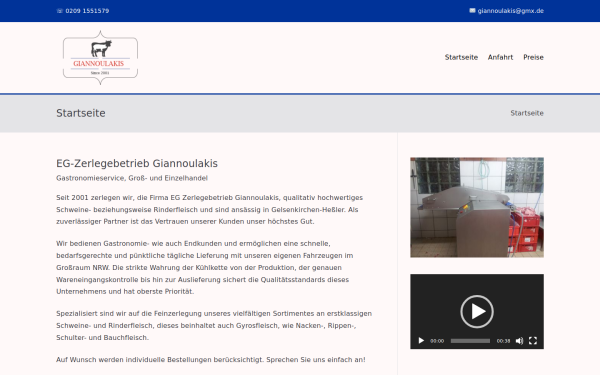This screenshot has width=600, height=375.
Task: Open the Startseite navigation menu item
Action: coord(461,57)
